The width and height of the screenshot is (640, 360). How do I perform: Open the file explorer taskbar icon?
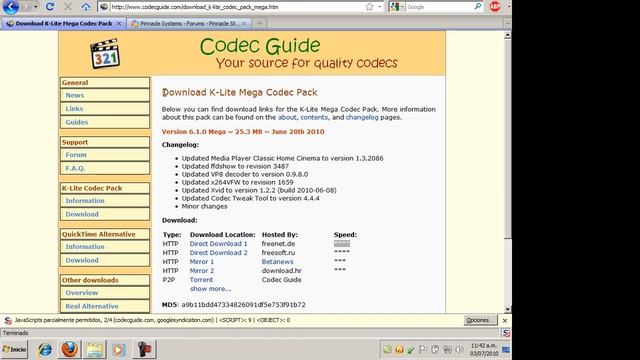[95, 349]
